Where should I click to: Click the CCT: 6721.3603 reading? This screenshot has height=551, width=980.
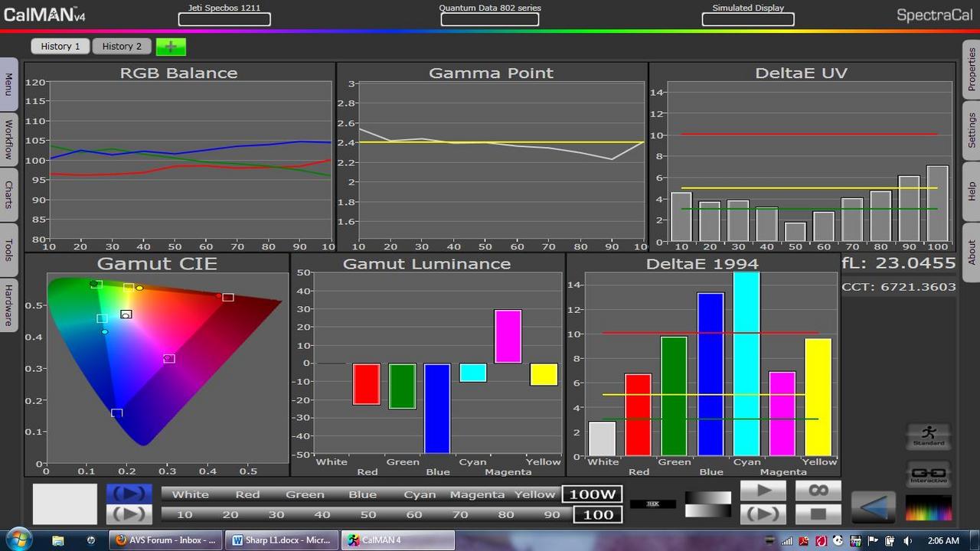pos(899,287)
